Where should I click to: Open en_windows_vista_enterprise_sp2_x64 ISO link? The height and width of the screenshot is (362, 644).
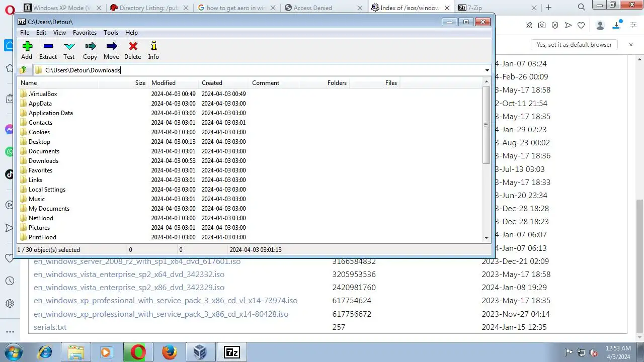(x=129, y=275)
